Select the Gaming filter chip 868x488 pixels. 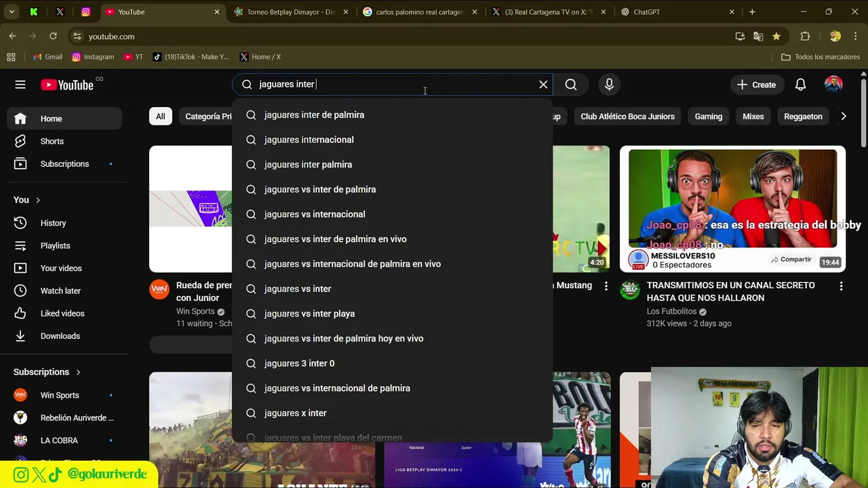(709, 117)
